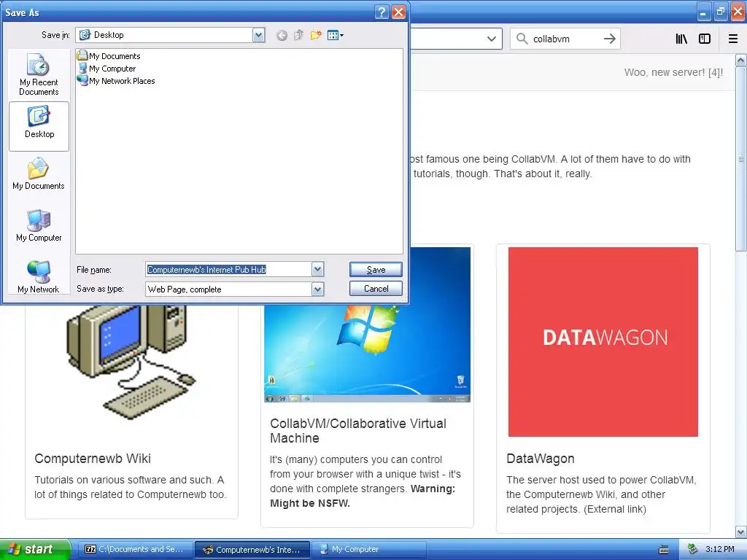747x560 pixels.
Task: Open browser library icon
Action: coord(681,39)
